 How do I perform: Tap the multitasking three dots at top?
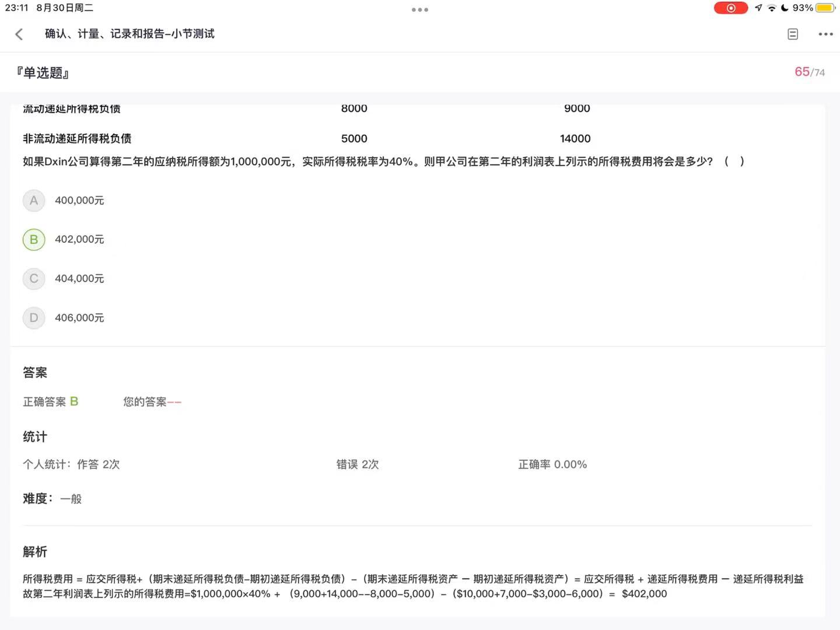pyautogui.click(x=420, y=10)
